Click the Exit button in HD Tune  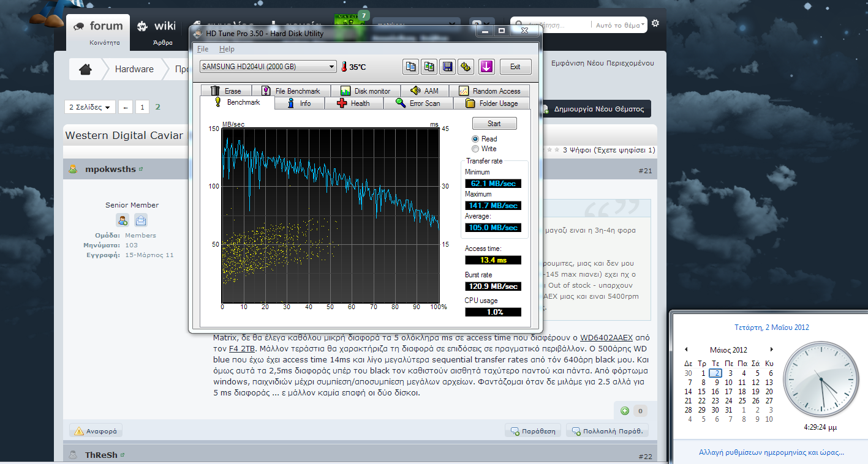tap(515, 67)
